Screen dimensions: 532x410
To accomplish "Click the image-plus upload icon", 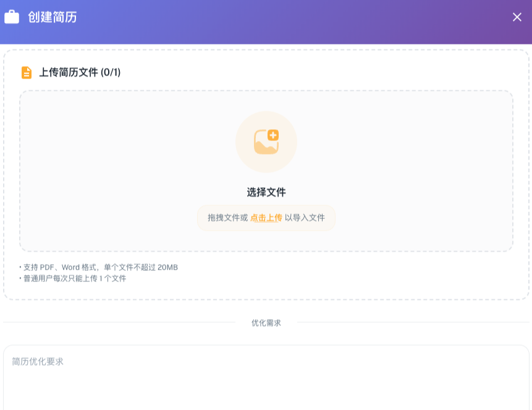I will (266, 142).
